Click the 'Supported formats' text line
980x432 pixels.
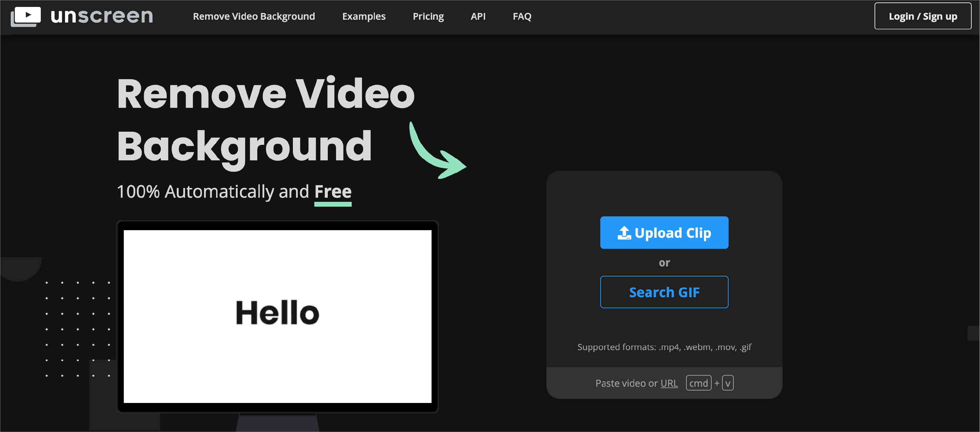point(664,347)
